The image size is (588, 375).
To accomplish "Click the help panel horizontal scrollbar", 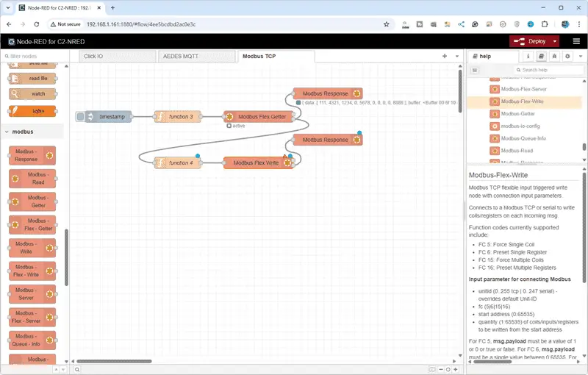I will (x=492, y=362).
